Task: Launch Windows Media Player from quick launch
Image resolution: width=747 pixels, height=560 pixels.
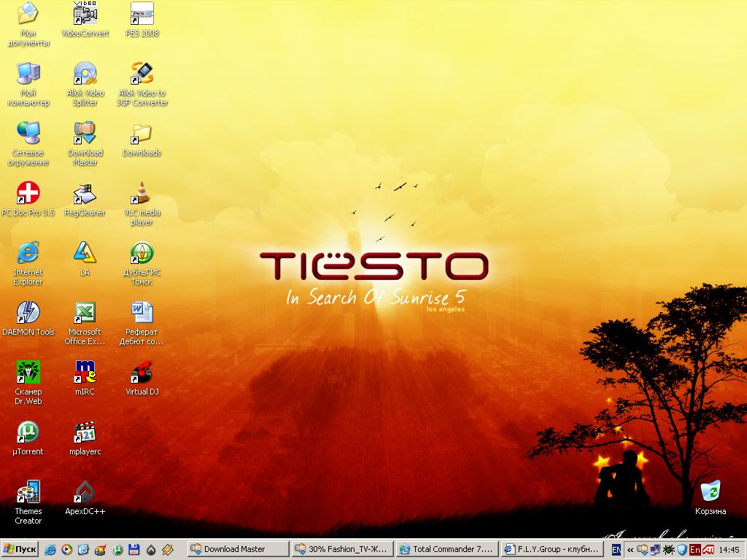Action: [66, 550]
